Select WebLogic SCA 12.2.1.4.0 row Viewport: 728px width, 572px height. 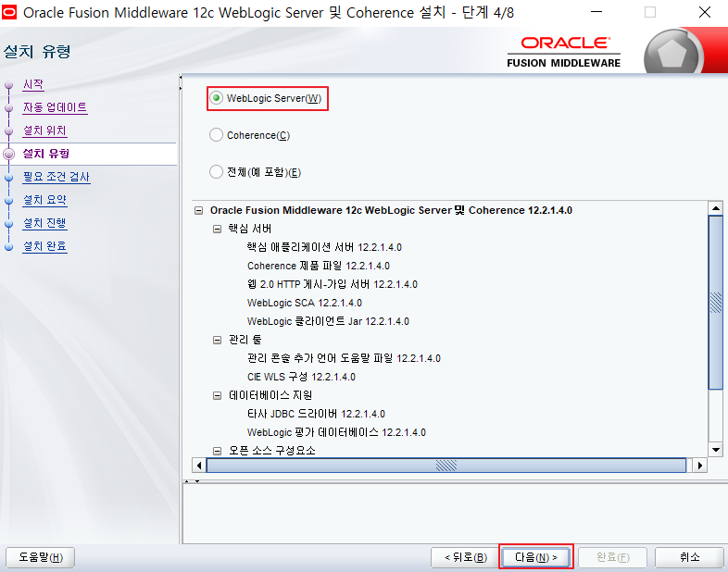coord(305,303)
